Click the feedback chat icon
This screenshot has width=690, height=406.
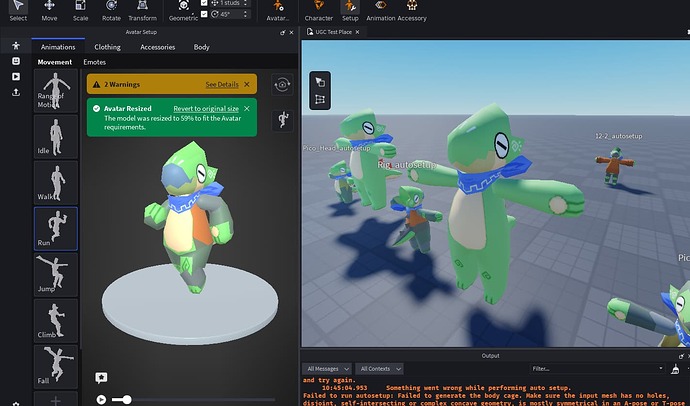[101, 377]
